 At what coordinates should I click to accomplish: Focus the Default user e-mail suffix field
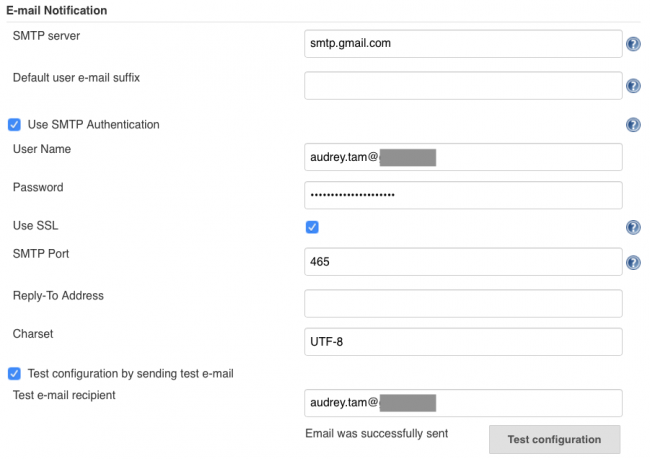(463, 86)
